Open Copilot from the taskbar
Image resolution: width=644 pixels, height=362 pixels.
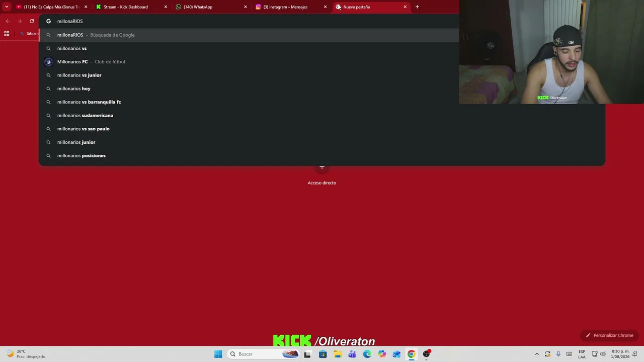[x=382, y=354]
